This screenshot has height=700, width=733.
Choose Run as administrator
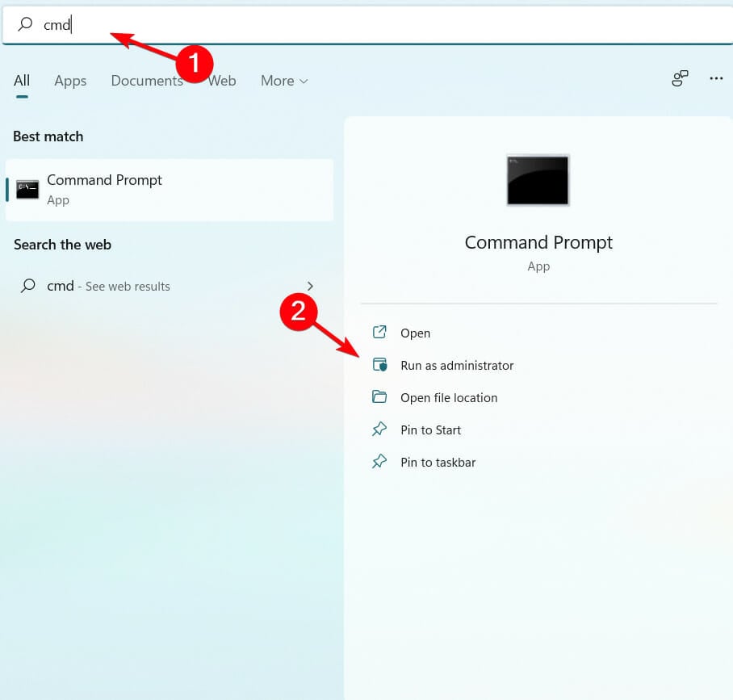tap(457, 365)
